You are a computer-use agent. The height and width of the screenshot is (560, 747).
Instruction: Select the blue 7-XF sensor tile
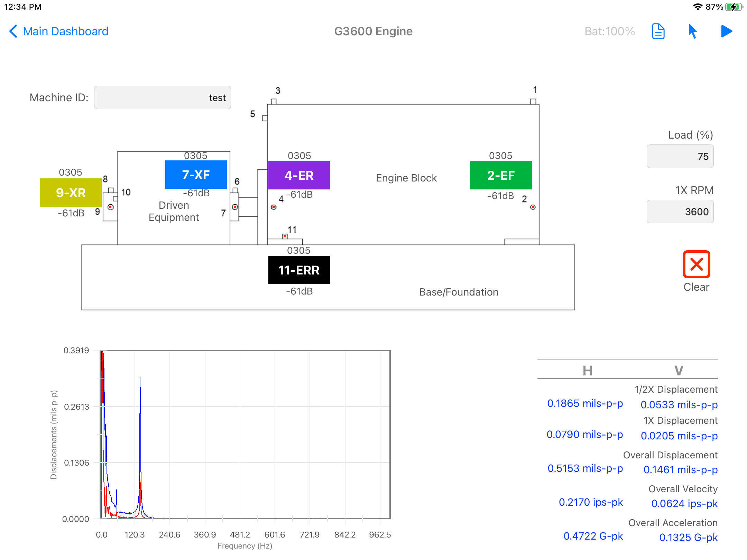196,175
